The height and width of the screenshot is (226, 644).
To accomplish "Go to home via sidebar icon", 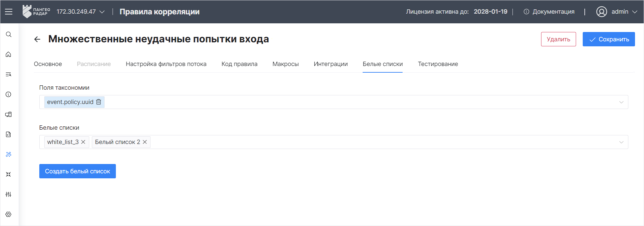I will pos(9,54).
